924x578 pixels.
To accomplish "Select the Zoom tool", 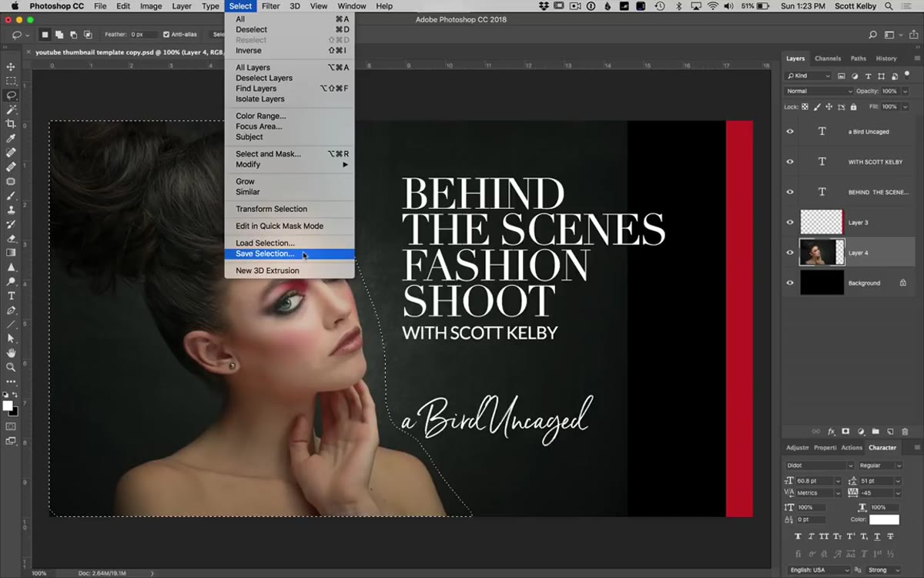I will tap(11, 367).
